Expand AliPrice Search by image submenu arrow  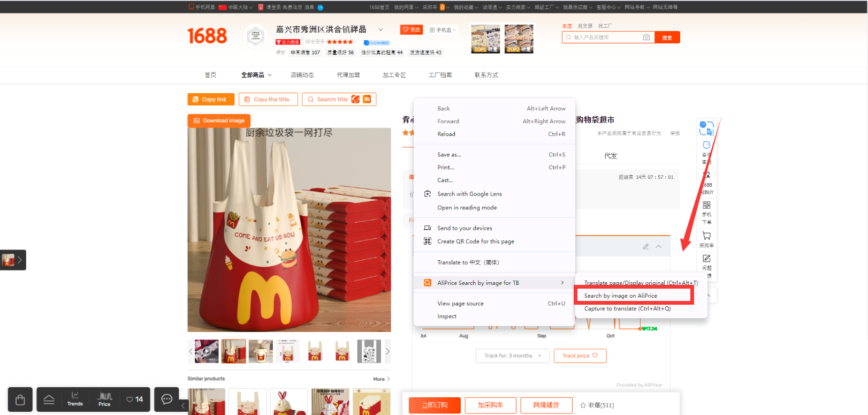pyautogui.click(x=562, y=283)
